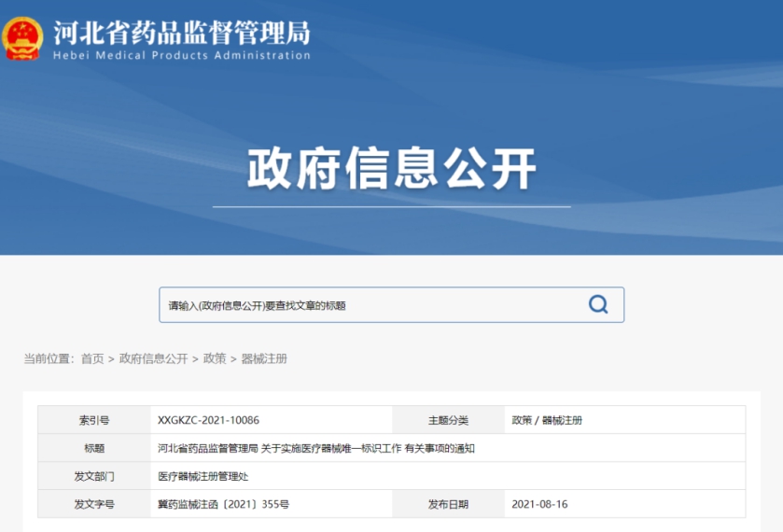The height and width of the screenshot is (532, 783).
Task: Click the 发布日期 label cell
Action: [x=448, y=504]
